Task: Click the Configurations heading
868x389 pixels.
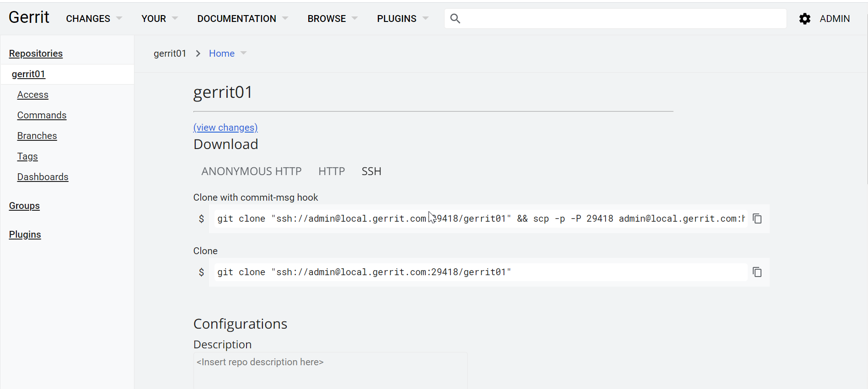Action: pyautogui.click(x=240, y=324)
